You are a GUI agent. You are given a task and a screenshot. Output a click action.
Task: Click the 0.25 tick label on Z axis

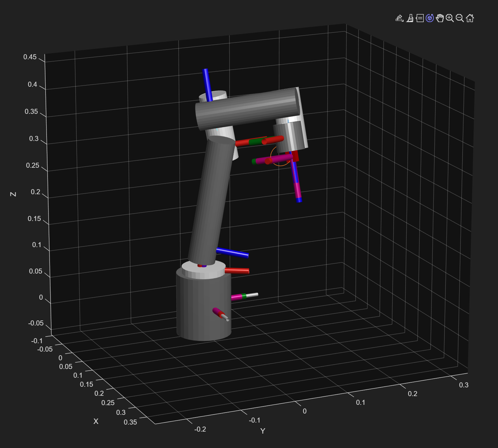[33, 165]
